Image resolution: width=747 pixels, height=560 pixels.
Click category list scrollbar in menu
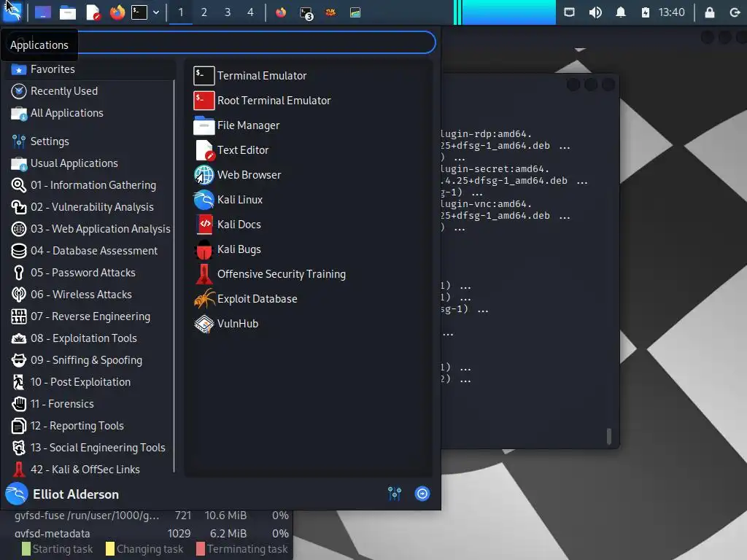click(174, 276)
